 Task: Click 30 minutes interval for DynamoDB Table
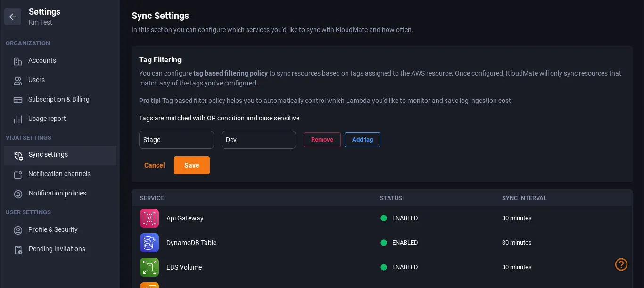(x=517, y=243)
